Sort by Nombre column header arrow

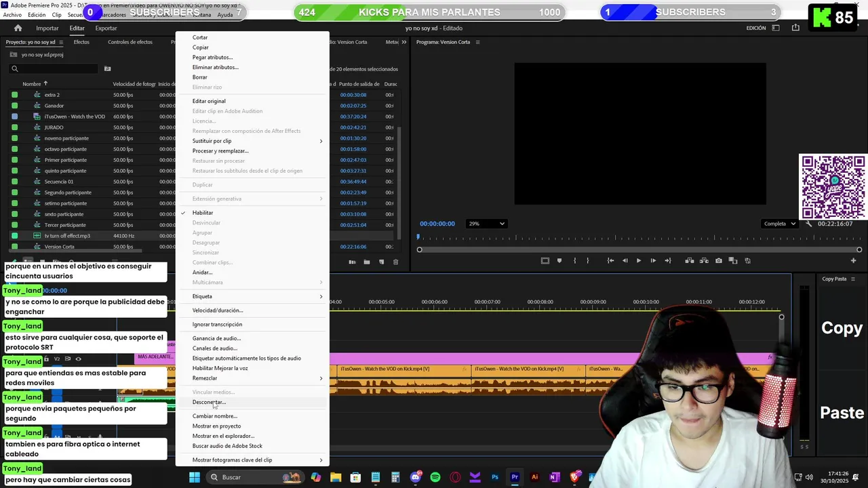coord(45,84)
